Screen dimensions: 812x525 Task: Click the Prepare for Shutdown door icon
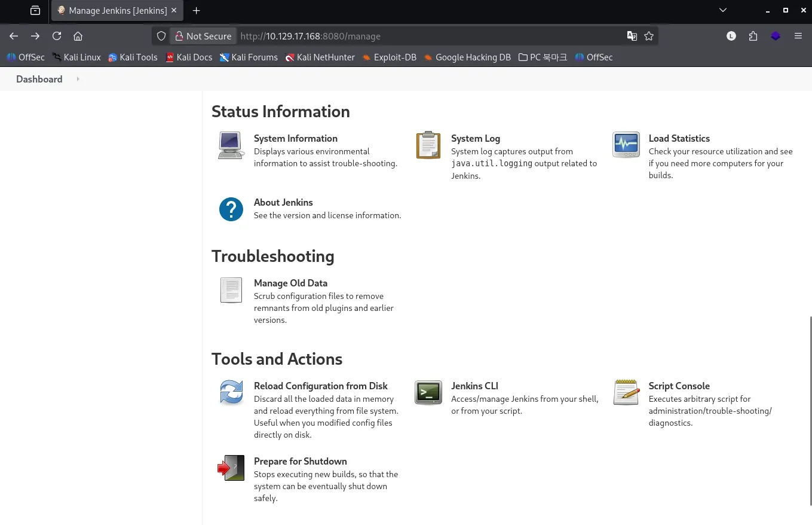pos(231,468)
